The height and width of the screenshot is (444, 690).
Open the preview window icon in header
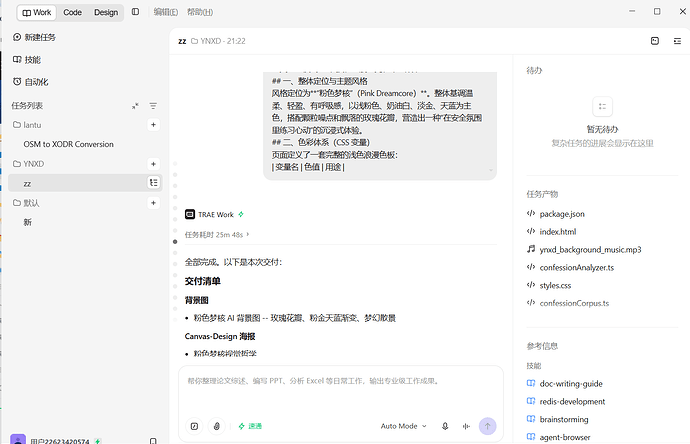tap(655, 41)
